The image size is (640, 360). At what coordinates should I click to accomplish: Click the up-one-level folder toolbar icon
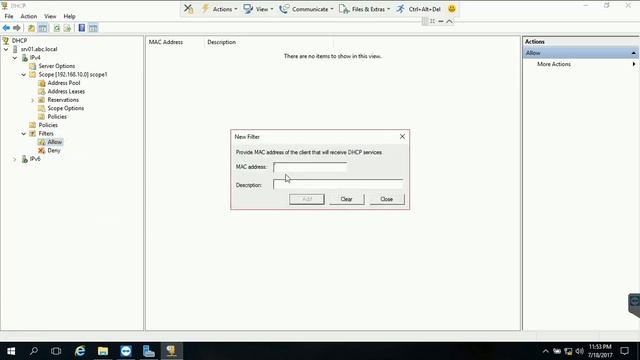(x=31, y=28)
